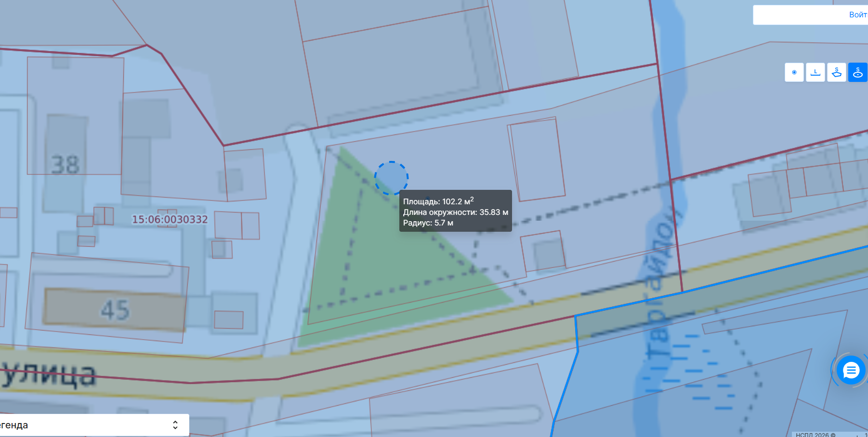The image size is (868, 437).
Task: Open the chat support bubble
Action: click(851, 370)
